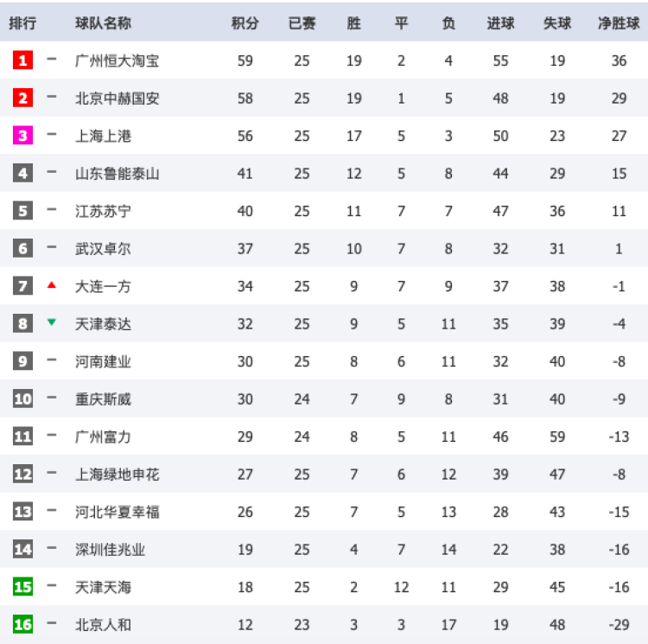Click the red up arrow beside 大连一方
The image size is (648, 644).
click(x=52, y=284)
